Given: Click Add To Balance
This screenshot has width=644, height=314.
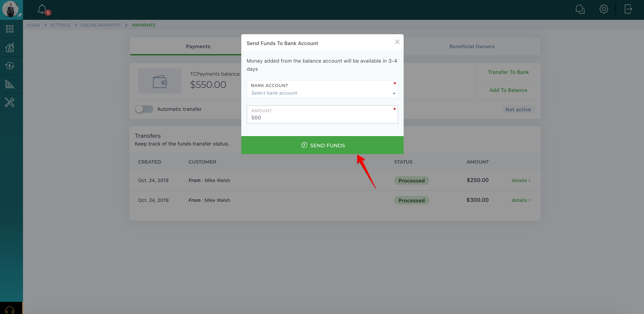Looking at the screenshot, I should click(x=508, y=90).
